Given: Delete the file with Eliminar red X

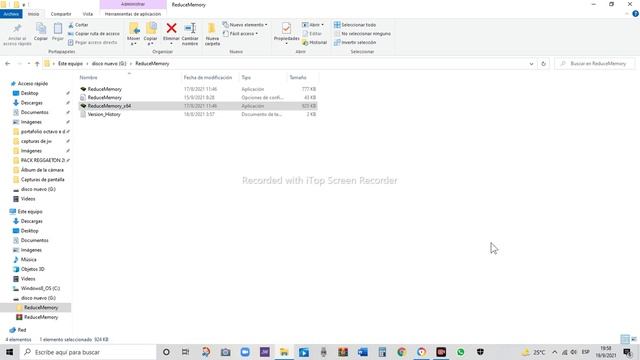Looking at the screenshot, I should (171, 32).
